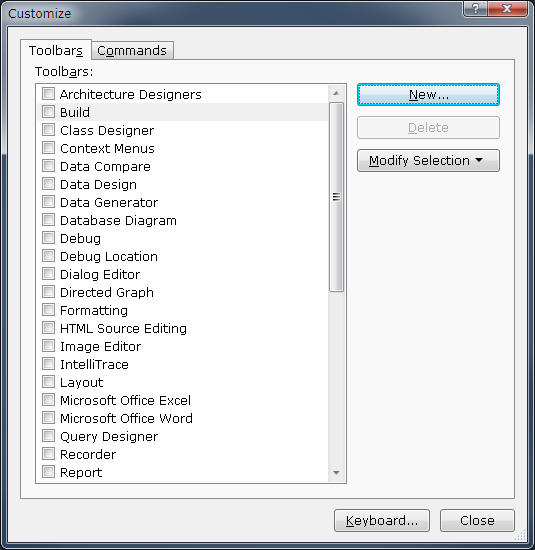The image size is (535, 550).
Task: Toggle the Data Generator checkbox
Action: [x=48, y=202]
